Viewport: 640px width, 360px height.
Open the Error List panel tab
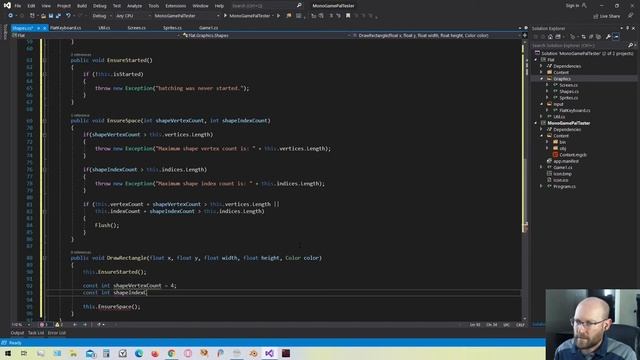pyautogui.click(x=56, y=333)
